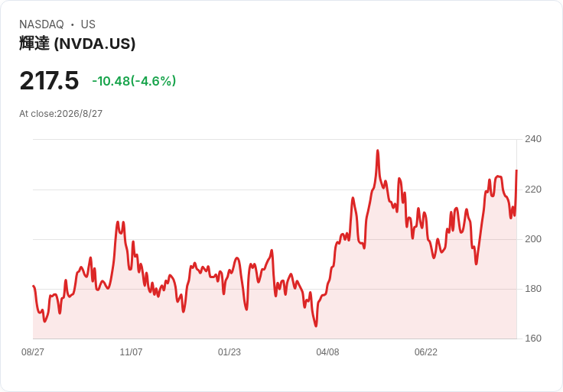Click the 240 price axis label
Screen dimensions: 563x392
pyautogui.click(x=533, y=139)
